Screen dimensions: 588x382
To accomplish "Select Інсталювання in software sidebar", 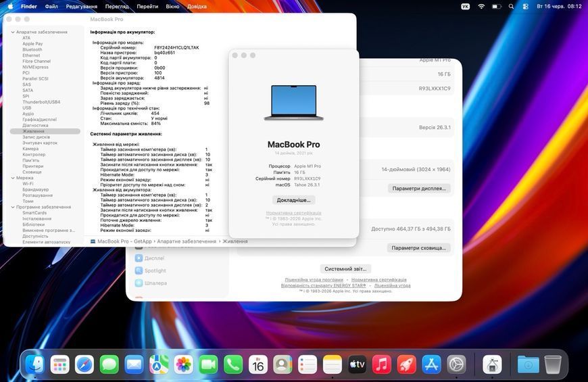I will (x=36, y=219).
